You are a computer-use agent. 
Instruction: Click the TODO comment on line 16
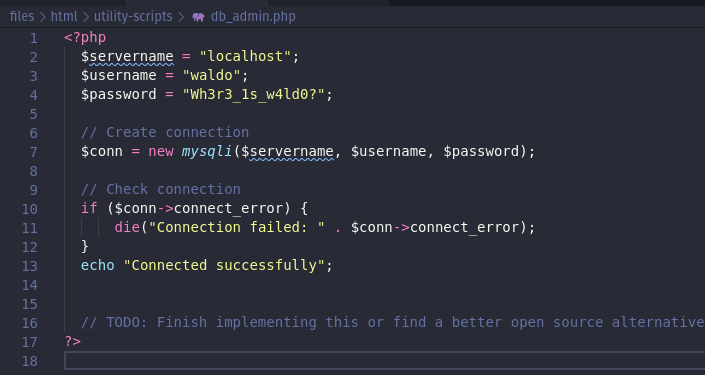[393, 322]
